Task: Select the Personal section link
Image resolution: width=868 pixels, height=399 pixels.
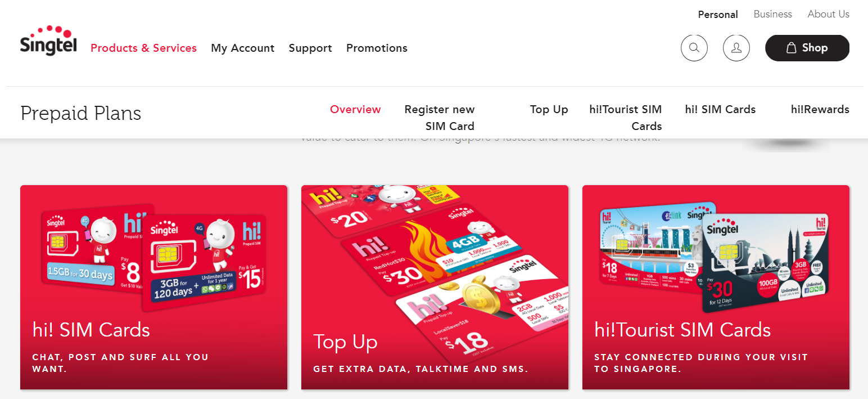Action: coord(718,15)
